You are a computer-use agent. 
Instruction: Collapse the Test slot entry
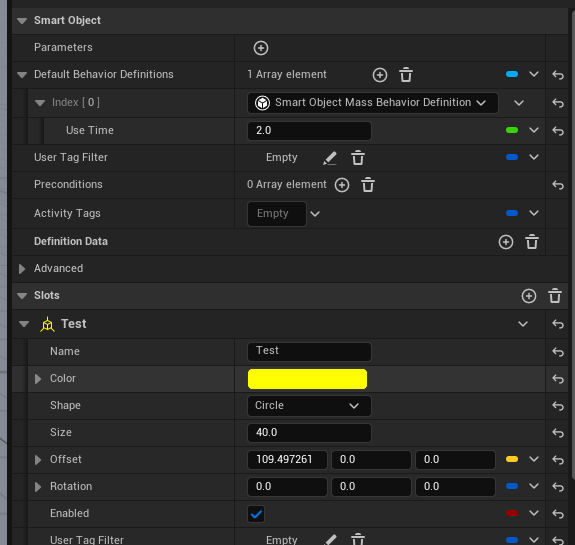pyautogui.click(x=24, y=324)
